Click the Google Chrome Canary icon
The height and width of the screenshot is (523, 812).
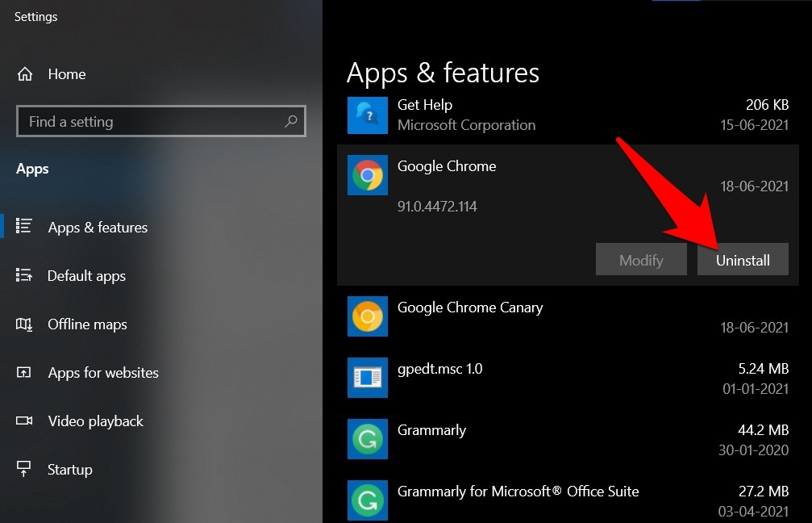coord(367,316)
